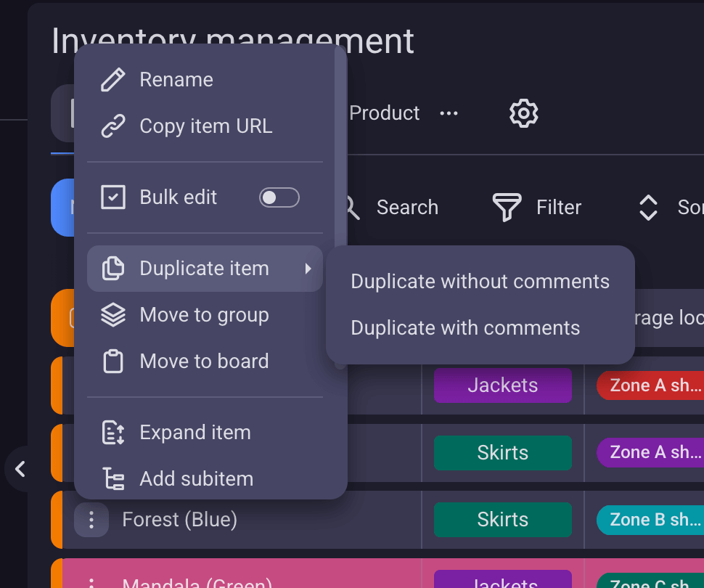The height and width of the screenshot is (588, 704).
Task: Select the Rename pencil icon
Action: click(112, 79)
